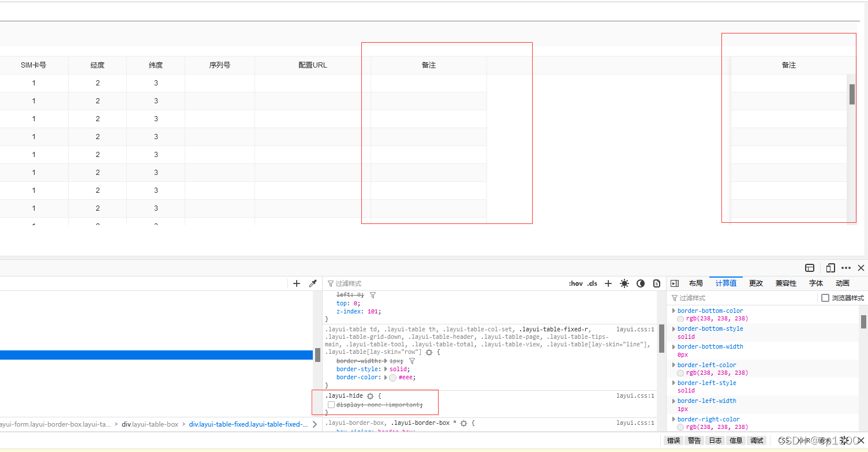Open the print media simulation icon
The height and width of the screenshot is (452, 868).
click(x=657, y=283)
